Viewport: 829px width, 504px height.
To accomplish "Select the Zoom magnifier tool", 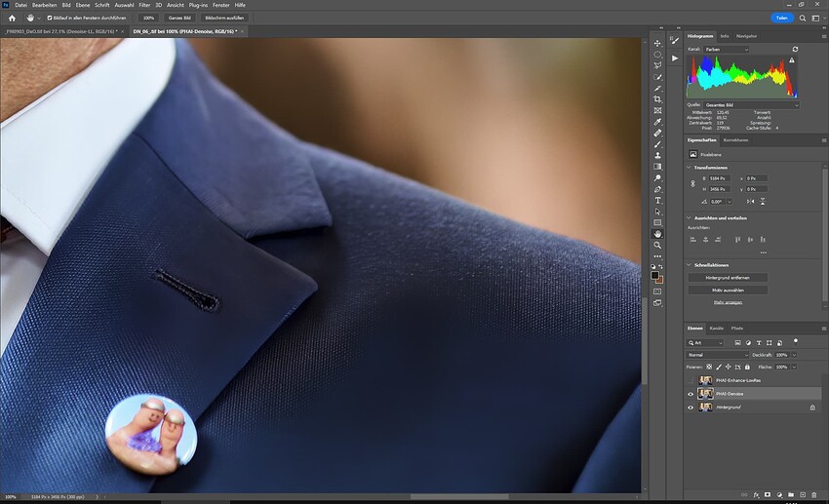I will [x=657, y=245].
